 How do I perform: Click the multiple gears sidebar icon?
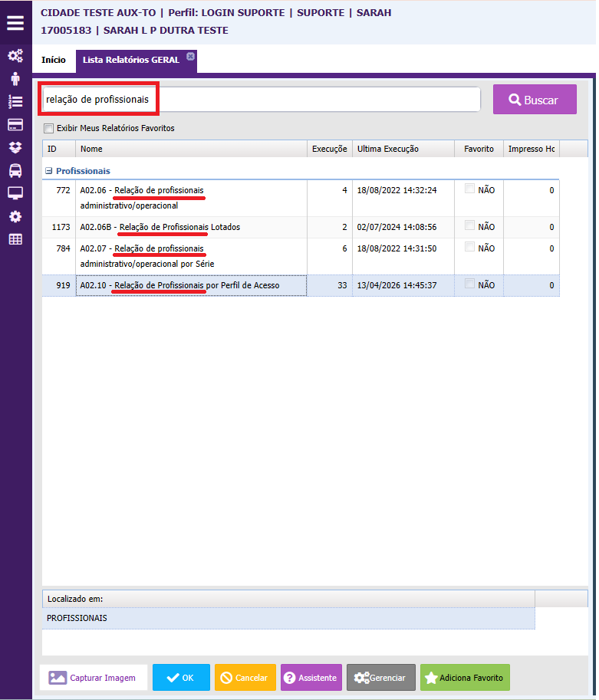pyautogui.click(x=15, y=56)
